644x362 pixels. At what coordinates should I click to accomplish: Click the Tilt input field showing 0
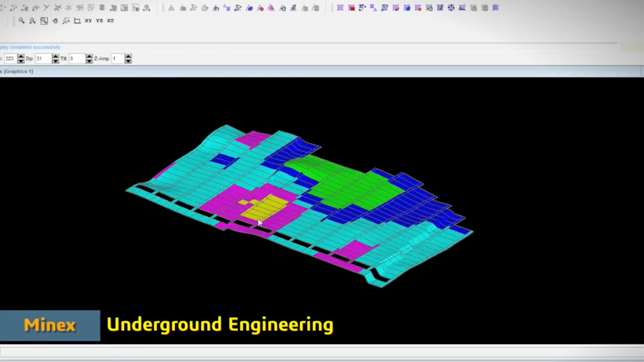(x=76, y=58)
